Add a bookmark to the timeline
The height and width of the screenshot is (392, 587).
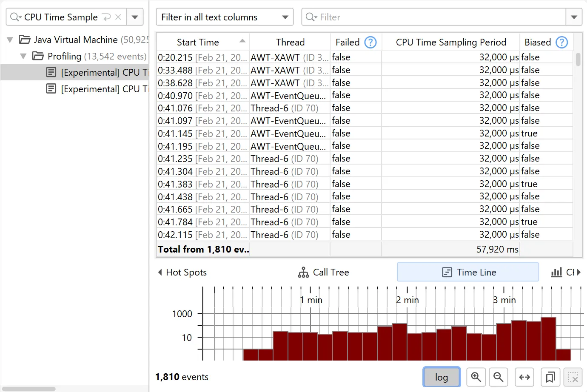point(550,377)
